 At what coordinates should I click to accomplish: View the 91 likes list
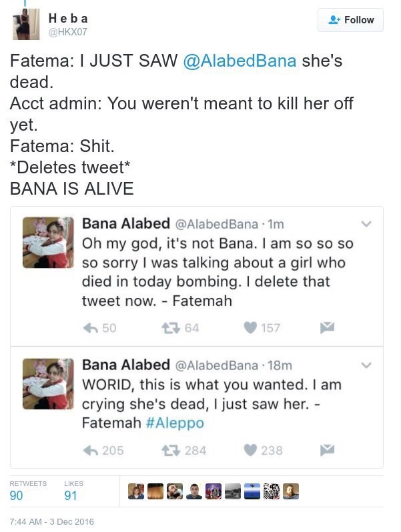[x=70, y=495]
